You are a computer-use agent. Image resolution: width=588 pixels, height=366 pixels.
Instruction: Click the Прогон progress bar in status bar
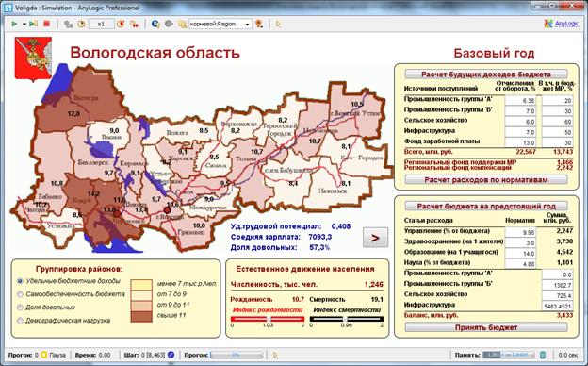pyautogui.click(x=237, y=355)
